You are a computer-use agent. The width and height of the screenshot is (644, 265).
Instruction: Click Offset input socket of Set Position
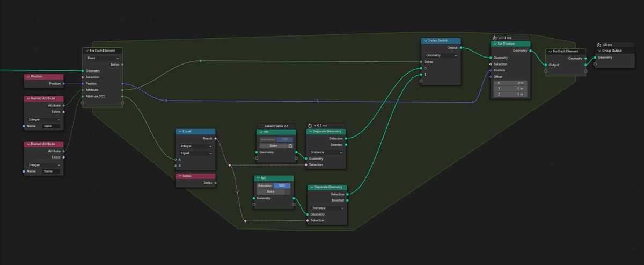tap(491, 76)
